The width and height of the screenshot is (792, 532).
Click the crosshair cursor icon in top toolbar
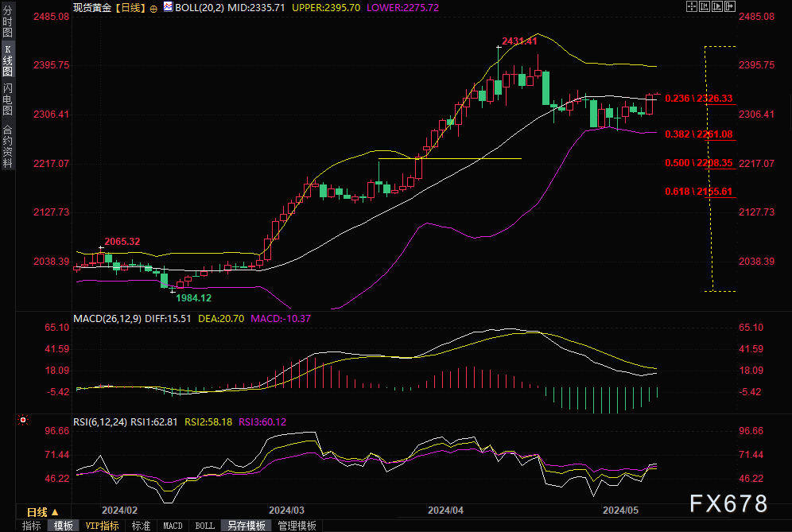coord(673,7)
